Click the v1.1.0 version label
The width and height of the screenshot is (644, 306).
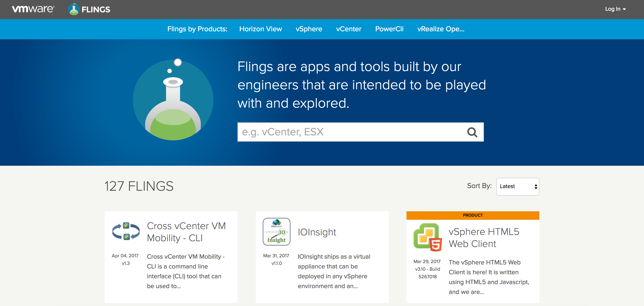tap(277, 263)
